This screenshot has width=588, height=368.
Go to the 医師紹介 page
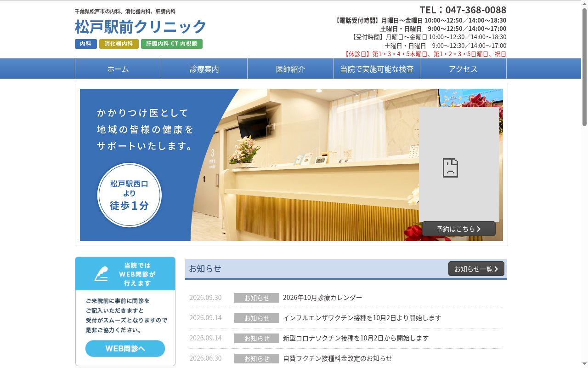(x=291, y=69)
